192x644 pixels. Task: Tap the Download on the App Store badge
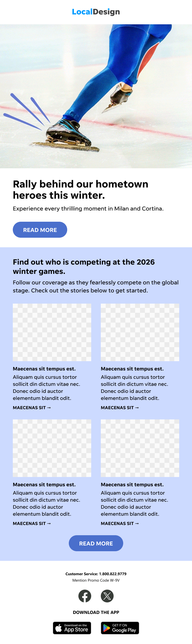coord(72,628)
